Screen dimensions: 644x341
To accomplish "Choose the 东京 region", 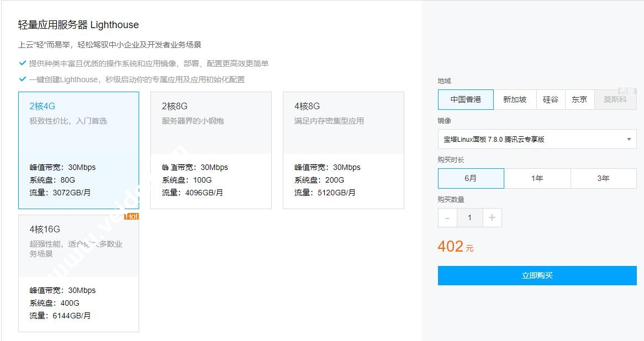I will (x=579, y=100).
